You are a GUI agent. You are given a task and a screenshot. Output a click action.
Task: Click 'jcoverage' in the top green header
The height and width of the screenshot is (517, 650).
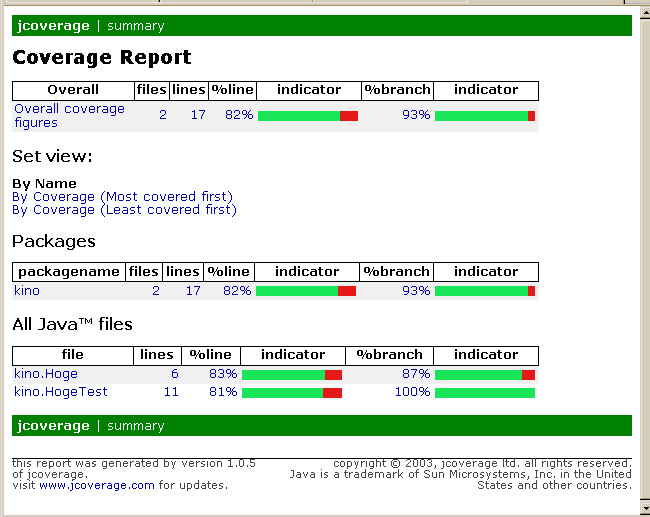[x=54, y=26]
